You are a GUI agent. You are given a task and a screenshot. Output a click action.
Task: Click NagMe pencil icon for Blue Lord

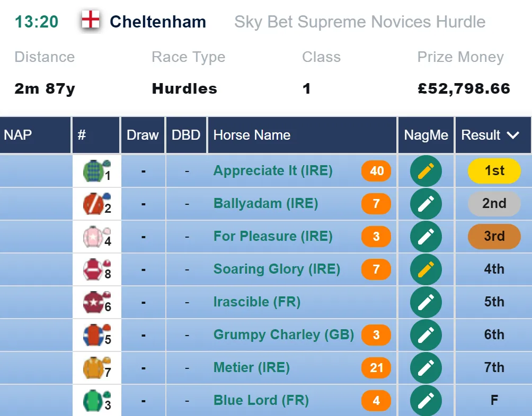tap(426, 401)
